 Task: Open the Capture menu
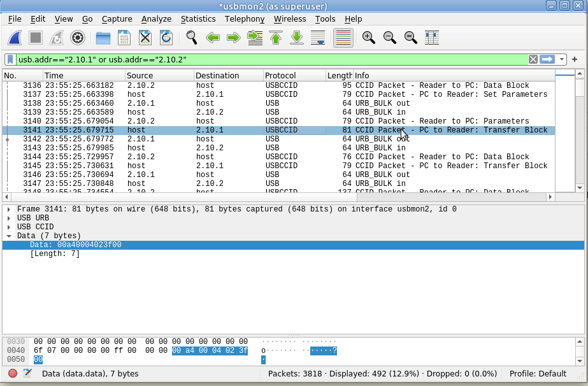117,18
